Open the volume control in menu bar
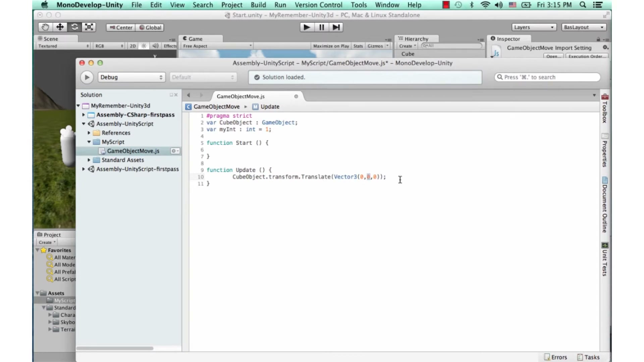The image size is (644, 362). tap(499, 5)
